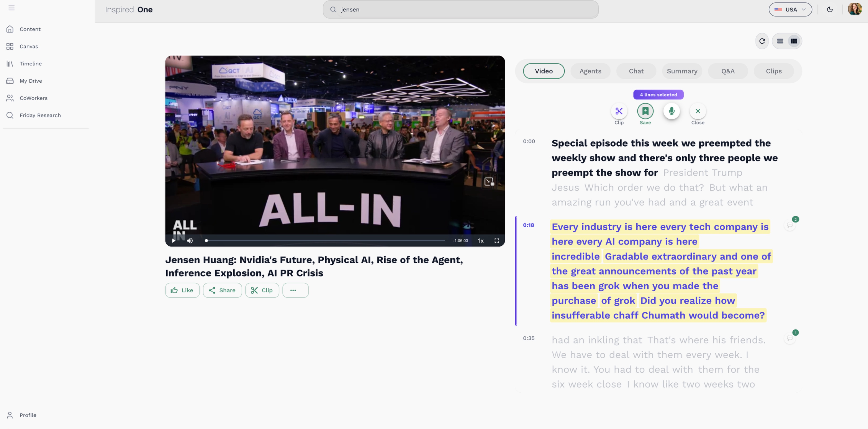Click the refresh icon at top right
The height and width of the screenshot is (429, 868).
(x=762, y=41)
